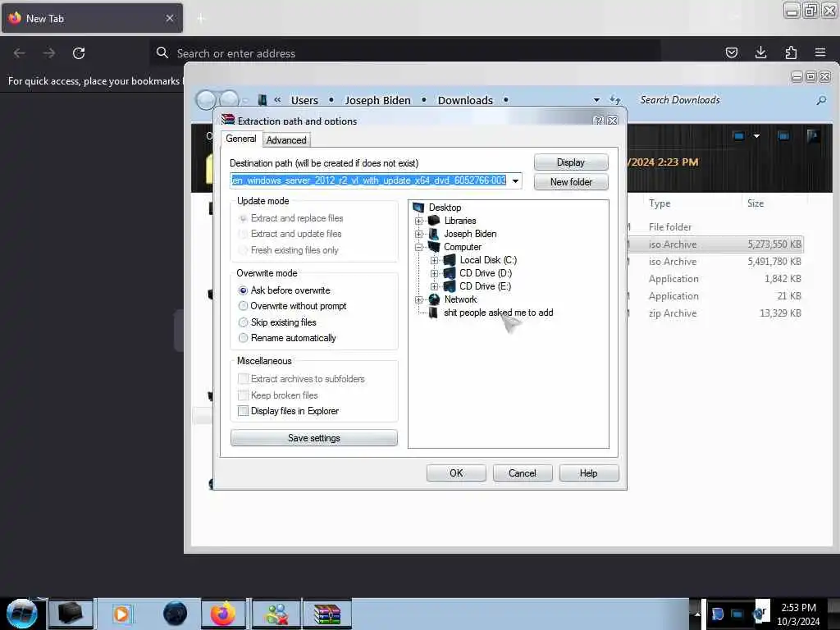Select the 5,491,780 KB iso Archive row
840x630 pixels.
[714, 262]
